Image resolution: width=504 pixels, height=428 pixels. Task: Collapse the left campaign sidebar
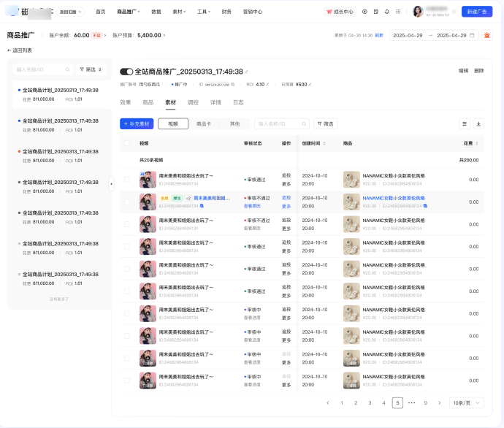point(111,184)
